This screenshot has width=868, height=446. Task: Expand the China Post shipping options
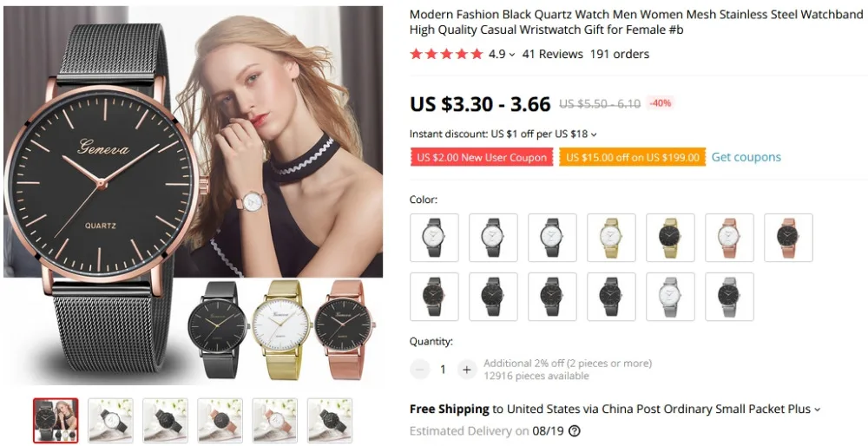pyautogui.click(x=817, y=410)
